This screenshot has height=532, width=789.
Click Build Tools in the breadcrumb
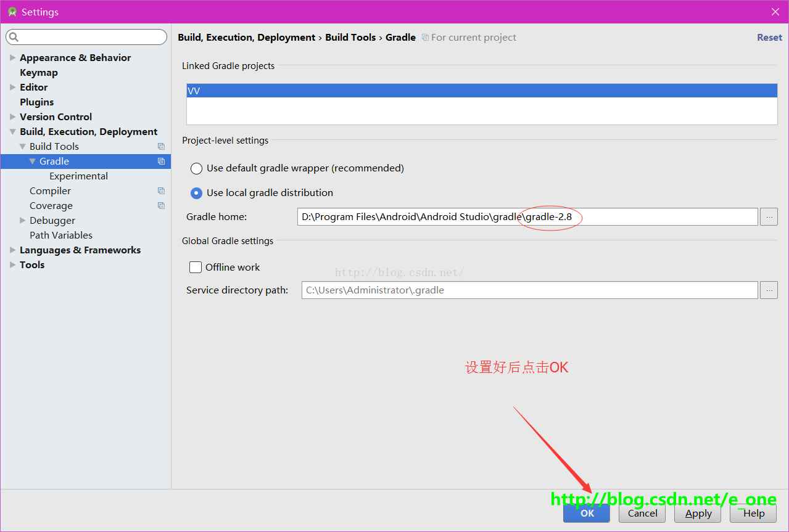pos(350,38)
